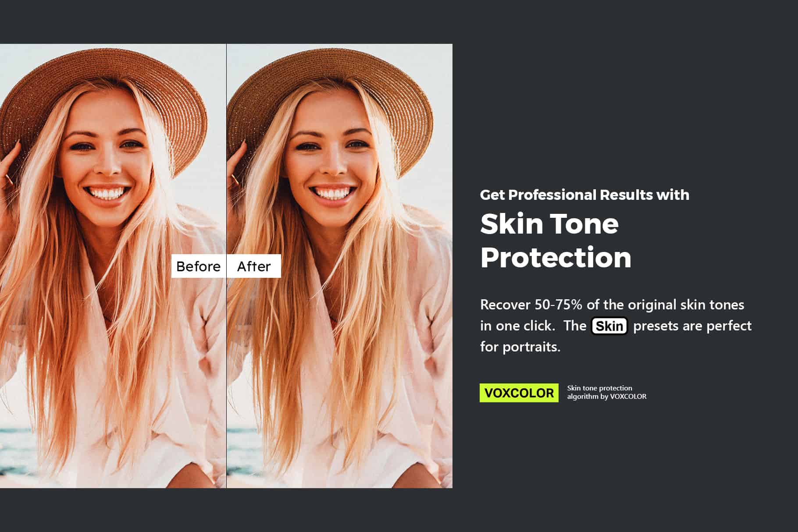Click the algorithm by VOXCOLOR caption

(607, 397)
